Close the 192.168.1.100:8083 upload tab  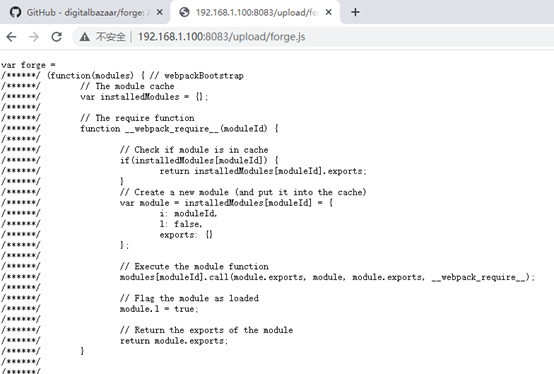click(x=329, y=12)
